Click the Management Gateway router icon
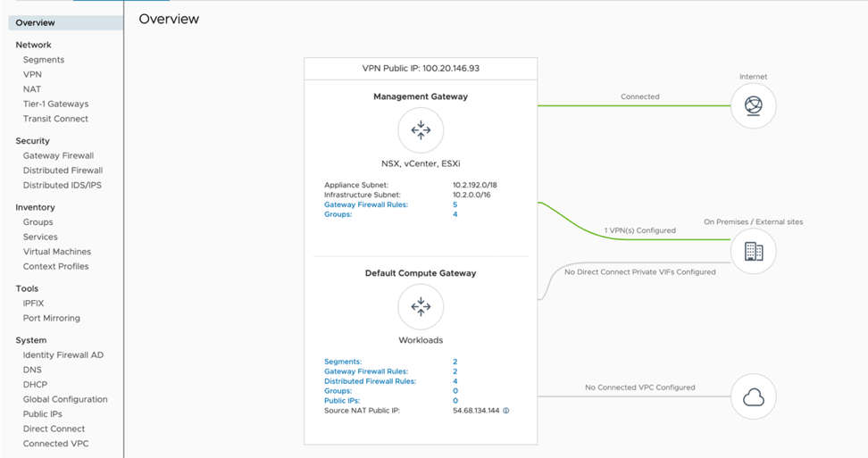The width and height of the screenshot is (868, 458). (x=421, y=130)
